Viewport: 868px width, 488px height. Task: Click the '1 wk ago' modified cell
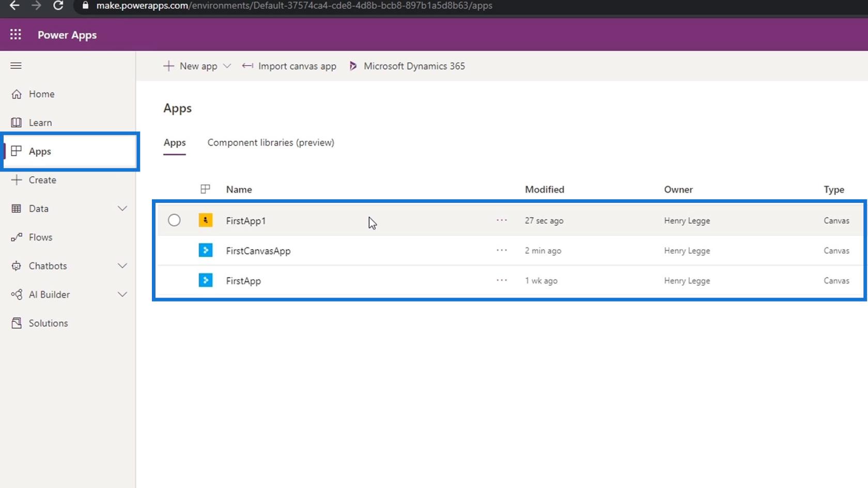click(x=541, y=281)
